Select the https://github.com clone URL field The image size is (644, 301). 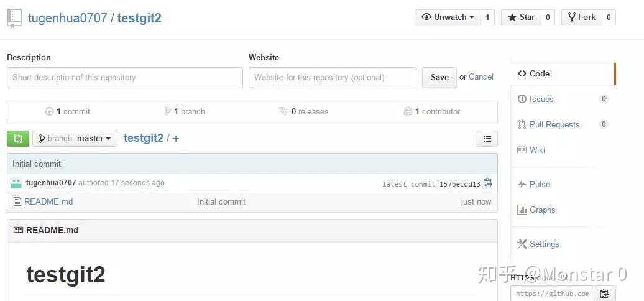tap(553, 294)
